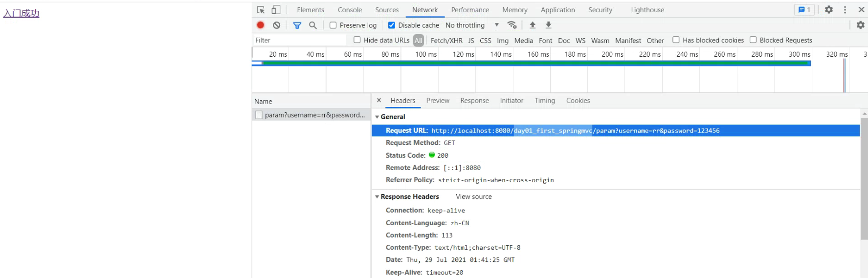This screenshot has width=868, height=278.
Task: Check Hide data URLs option
Action: coord(357,40)
